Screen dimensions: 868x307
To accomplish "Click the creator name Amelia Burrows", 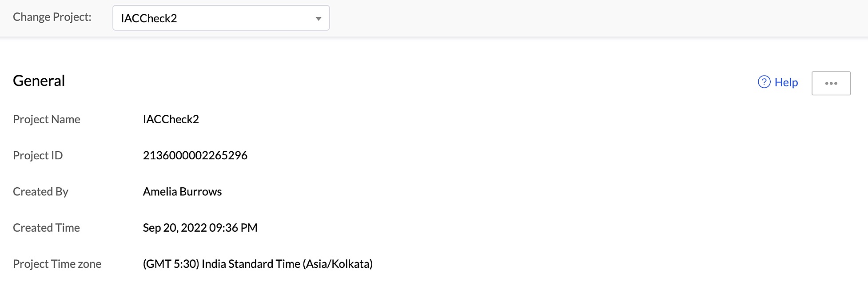I will [182, 192].
